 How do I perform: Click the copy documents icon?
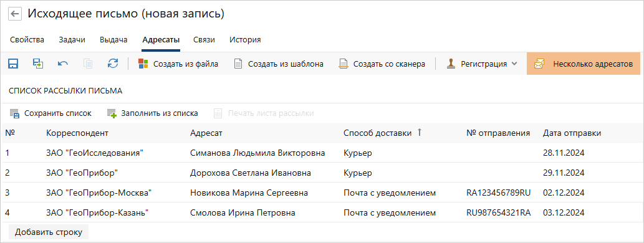point(88,64)
